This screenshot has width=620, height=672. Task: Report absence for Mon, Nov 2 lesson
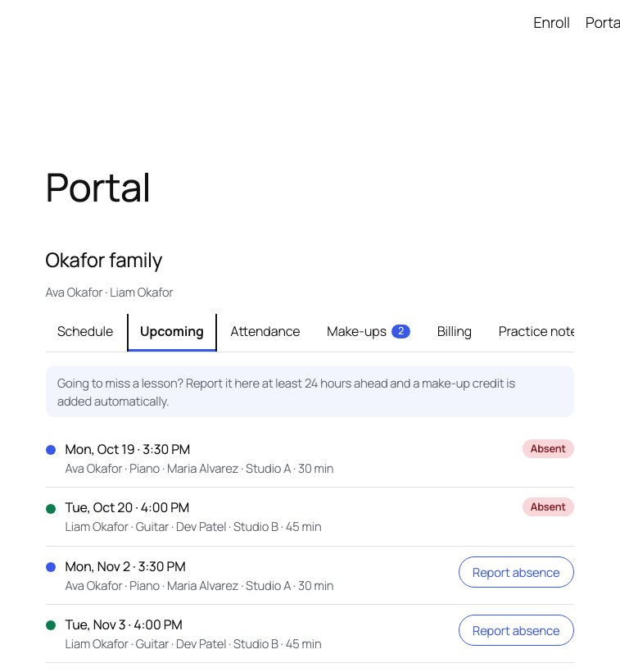coord(516,572)
